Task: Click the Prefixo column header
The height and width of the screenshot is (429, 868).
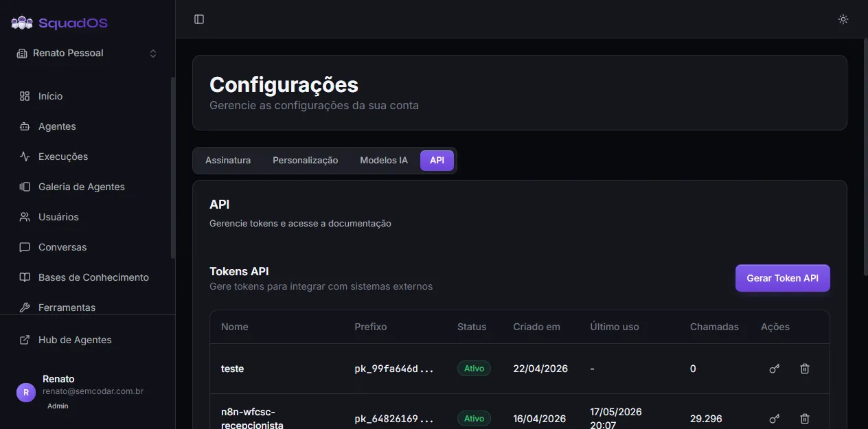Action: [x=371, y=327]
